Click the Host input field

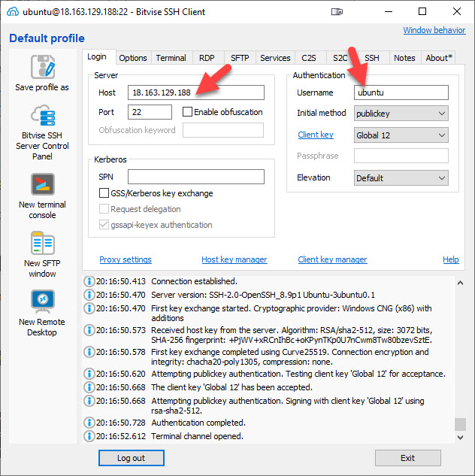tap(196, 92)
